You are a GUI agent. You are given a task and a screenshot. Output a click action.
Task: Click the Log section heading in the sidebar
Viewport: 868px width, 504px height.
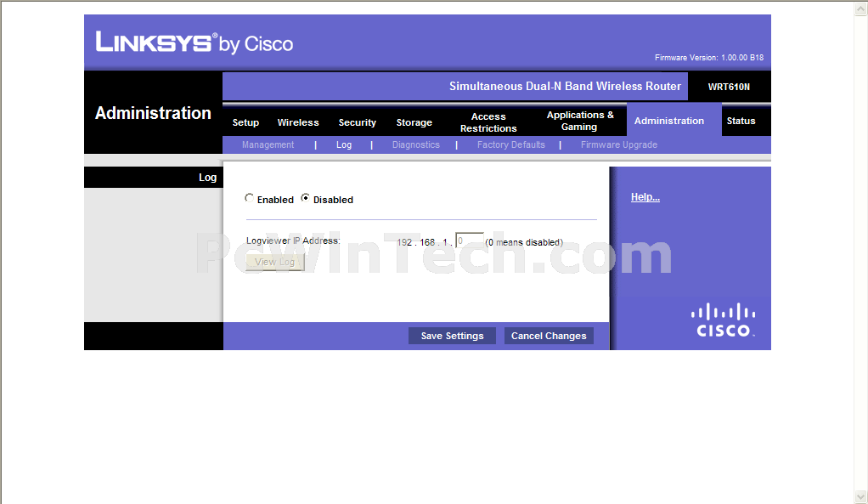[207, 178]
